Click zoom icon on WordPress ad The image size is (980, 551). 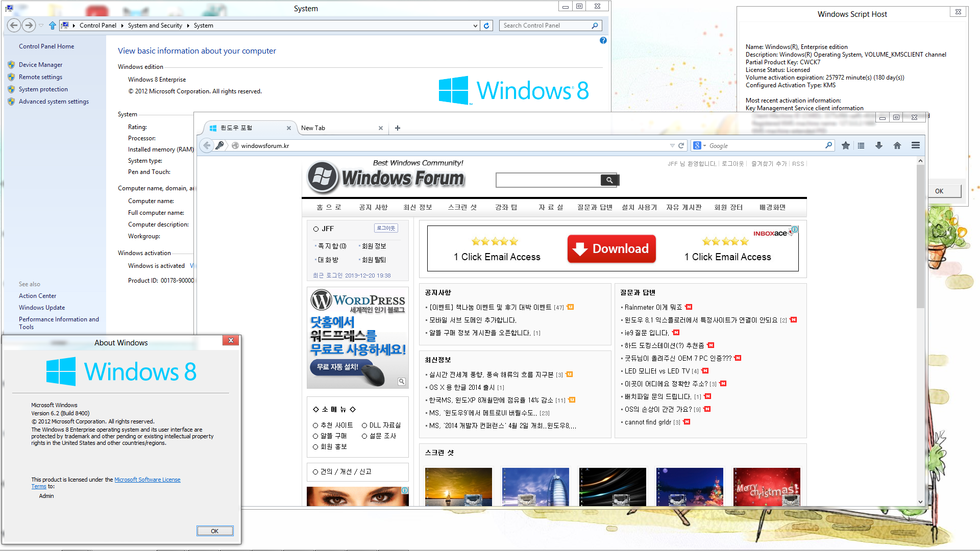402,382
